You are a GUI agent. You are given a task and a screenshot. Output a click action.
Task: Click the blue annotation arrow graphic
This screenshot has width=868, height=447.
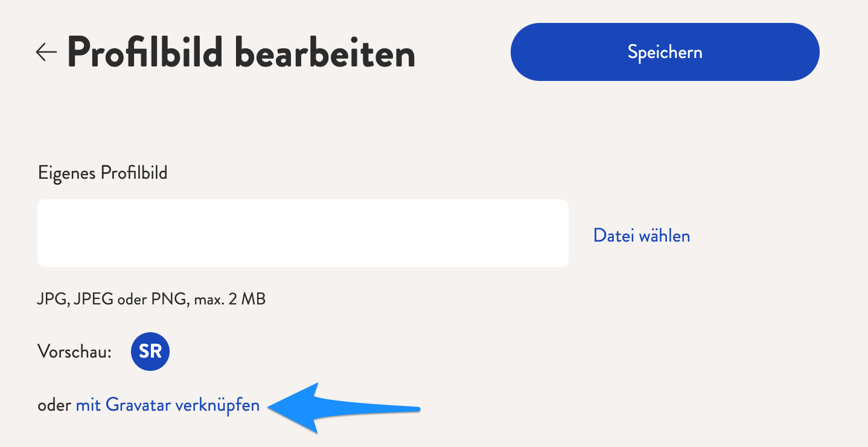tap(343, 407)
